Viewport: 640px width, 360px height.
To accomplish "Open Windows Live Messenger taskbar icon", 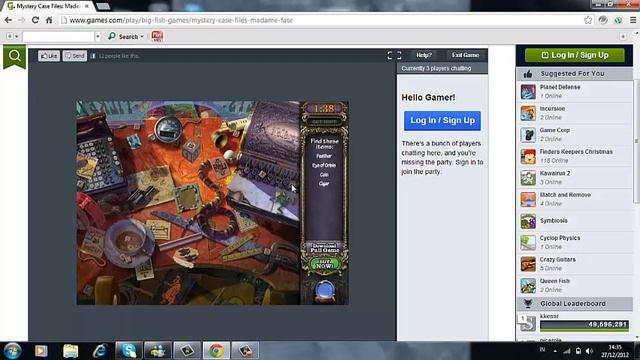I will 158,351.
